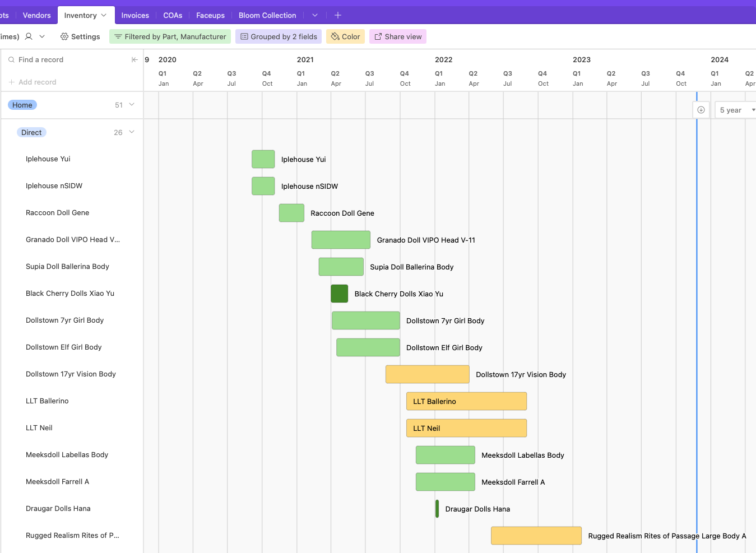Open the Color options

[345, 36]
